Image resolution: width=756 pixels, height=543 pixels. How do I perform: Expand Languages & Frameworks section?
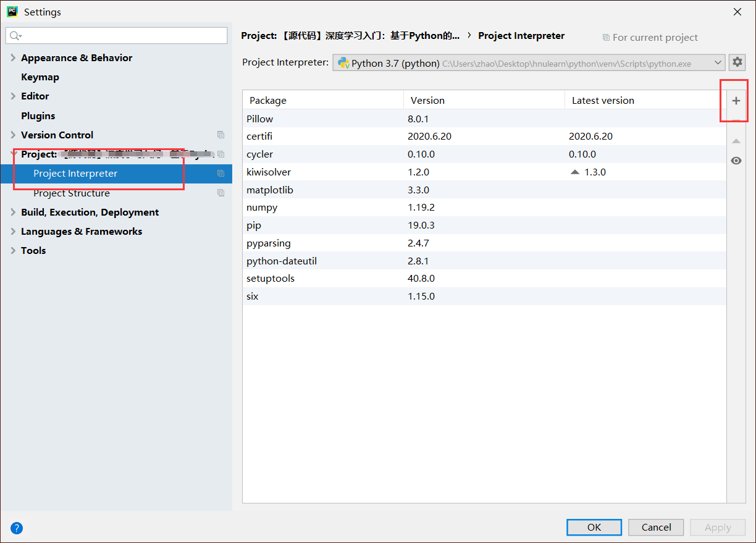click(14, 232)
